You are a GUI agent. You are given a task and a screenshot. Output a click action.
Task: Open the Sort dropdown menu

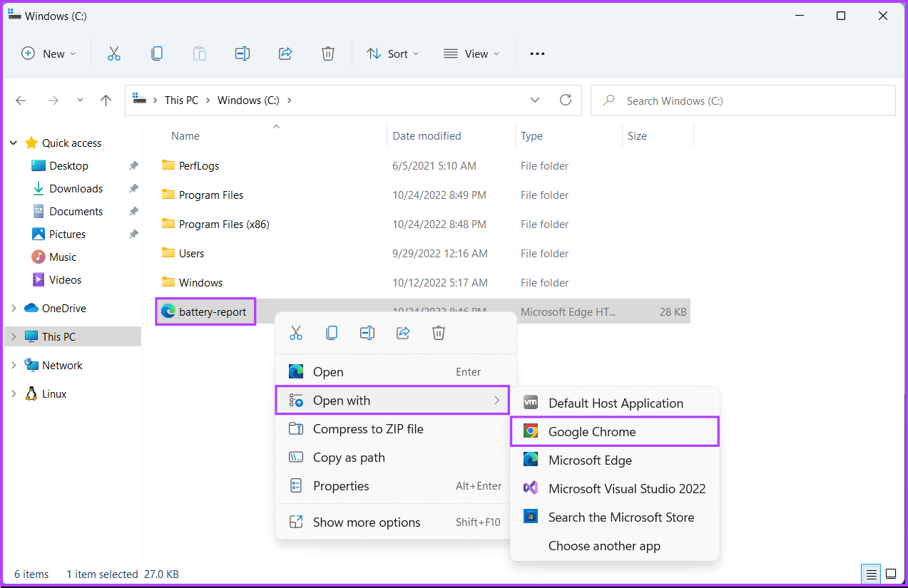(x=392, y=53)
